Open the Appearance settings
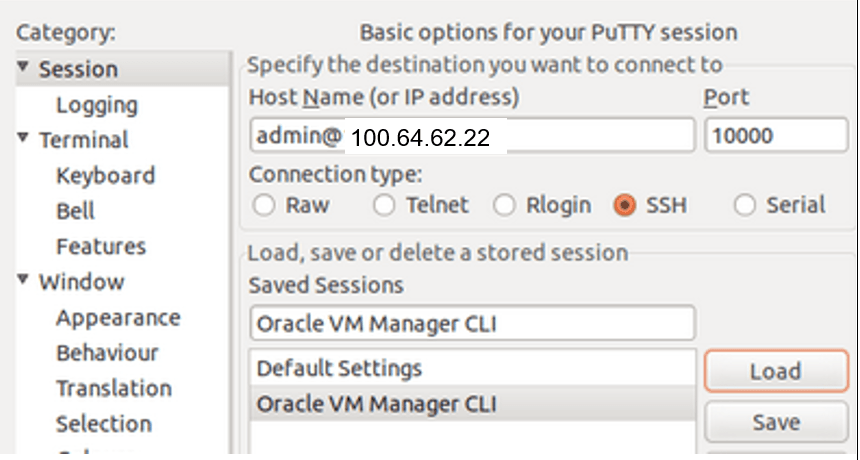The height and width of the screenshot is (460, 860). pos(118,318)
